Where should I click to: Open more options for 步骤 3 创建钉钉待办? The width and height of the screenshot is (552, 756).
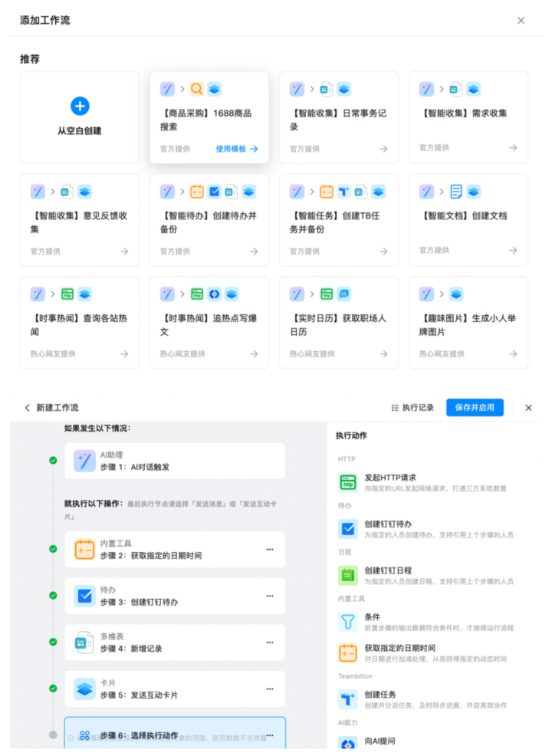[x=270, y=596]
